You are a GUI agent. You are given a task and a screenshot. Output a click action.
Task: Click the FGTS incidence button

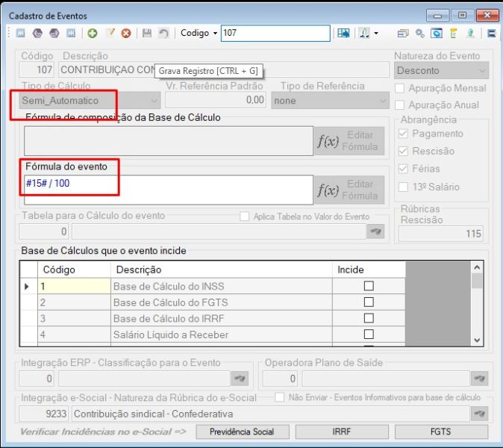[x=441, y=432]
